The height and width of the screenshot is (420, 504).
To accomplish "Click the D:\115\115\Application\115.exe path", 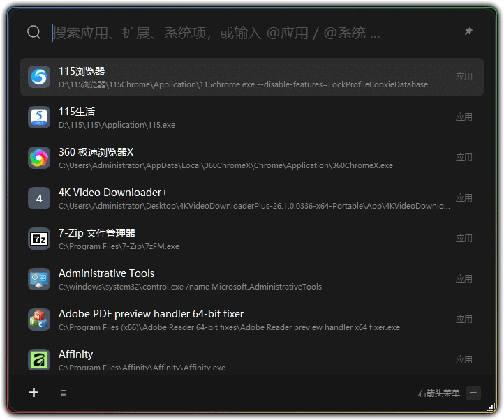I will coord(117,125).
